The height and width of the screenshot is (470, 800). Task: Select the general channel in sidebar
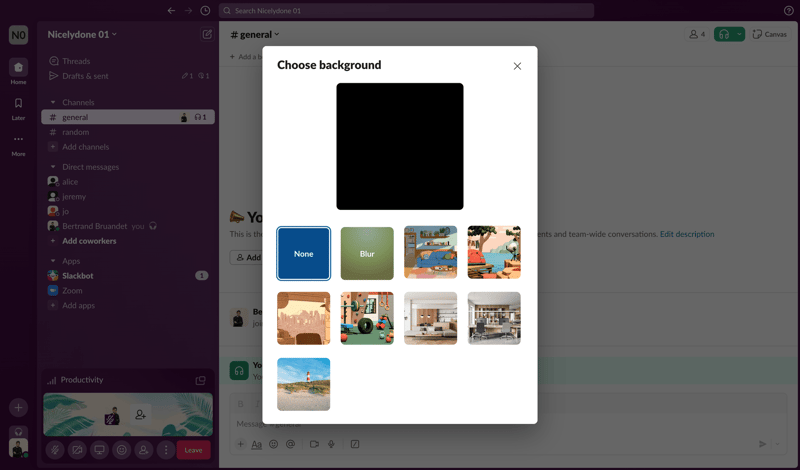pyautogui.click(x=129, y=117)
